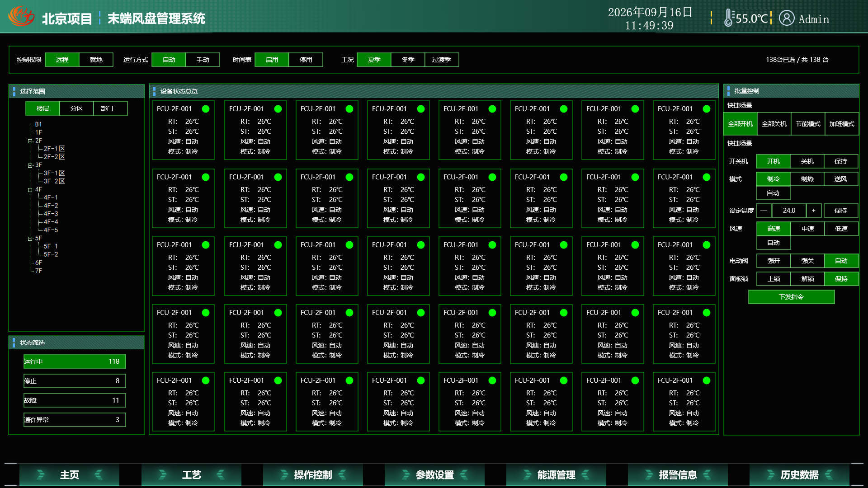
Task: Open the 历史数据 navigation tab
Action: [799, 475]
